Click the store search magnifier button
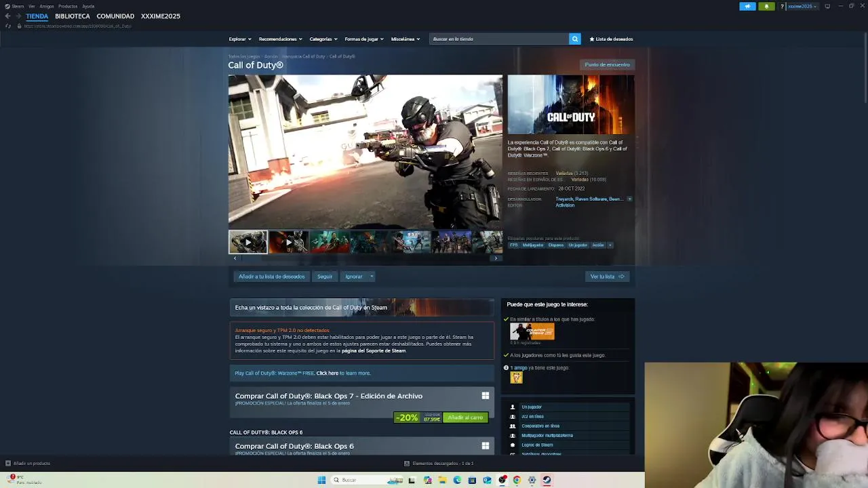Viewport: 868px width, 488px height. pos(574,39)
